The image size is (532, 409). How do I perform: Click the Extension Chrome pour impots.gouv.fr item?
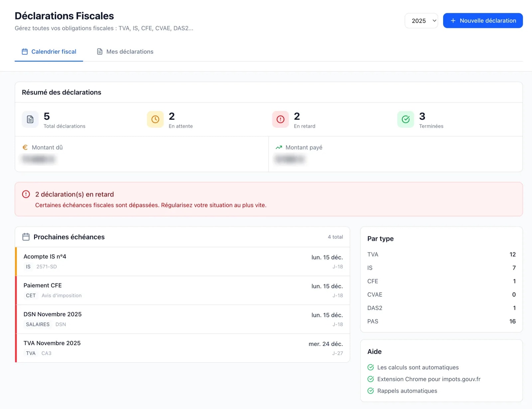(429, 379)
